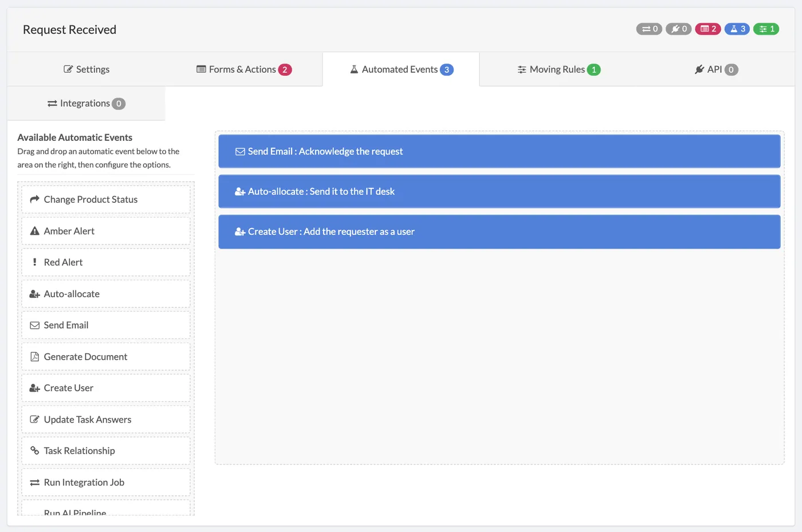Image resolution: width=802 pixels, height=532 pixels.
Task: Go to the API tab
Action: (x=716, y=69)
